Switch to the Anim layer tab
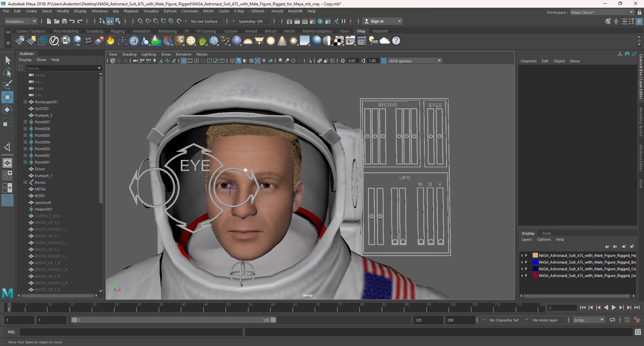Screen dimensions: 644x346 tap(546, 233)
